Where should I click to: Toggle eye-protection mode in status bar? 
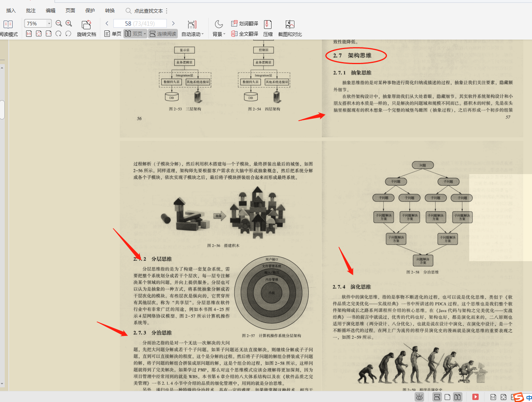pos(420,397)
